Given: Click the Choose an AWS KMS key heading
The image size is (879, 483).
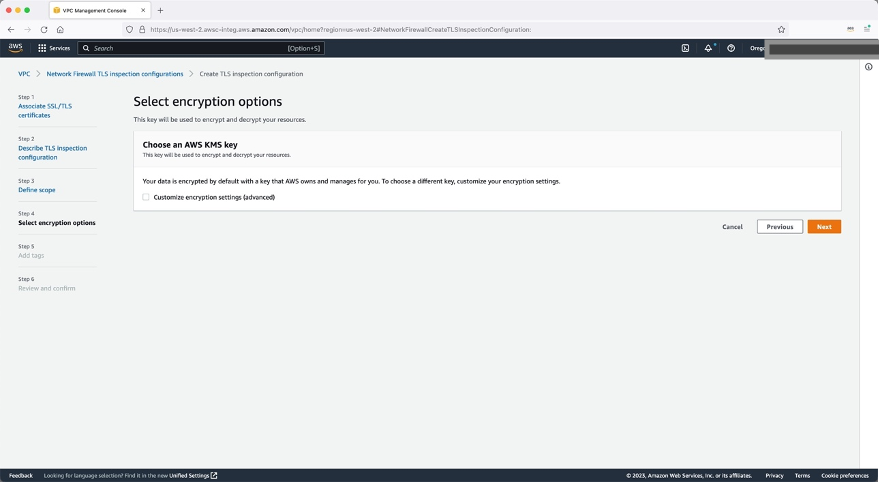Looking at the screenshot, I should point(190,145).
